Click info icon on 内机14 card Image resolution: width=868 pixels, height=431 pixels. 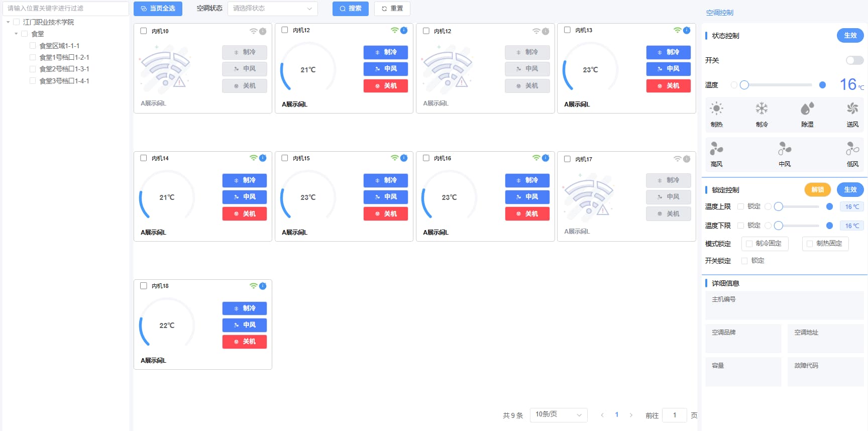[x=263, y=158]
